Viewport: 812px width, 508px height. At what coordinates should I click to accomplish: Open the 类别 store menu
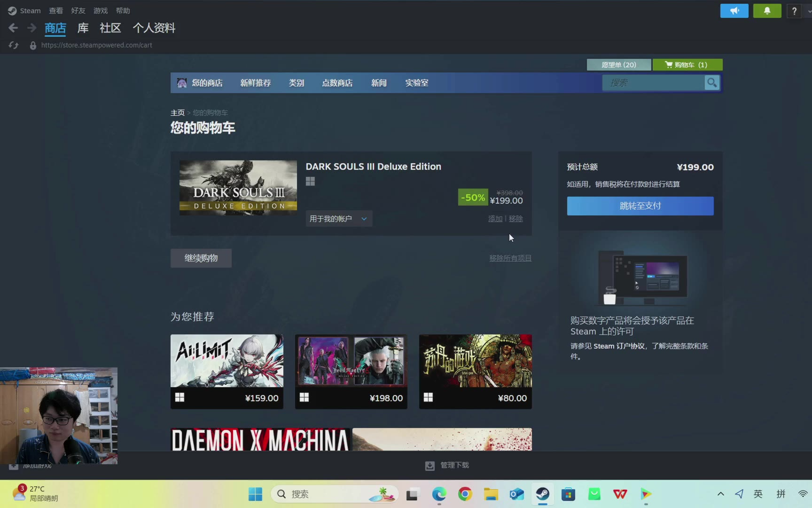[297, 83]
